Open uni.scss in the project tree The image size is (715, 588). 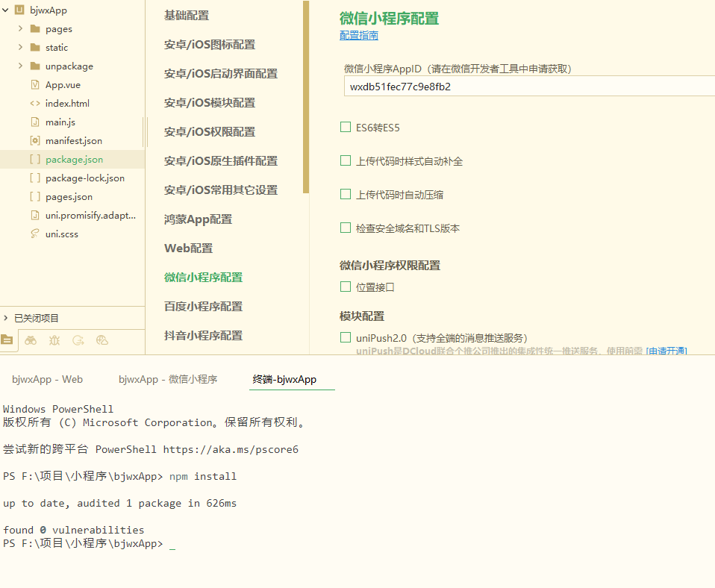(x=61, y=234)
